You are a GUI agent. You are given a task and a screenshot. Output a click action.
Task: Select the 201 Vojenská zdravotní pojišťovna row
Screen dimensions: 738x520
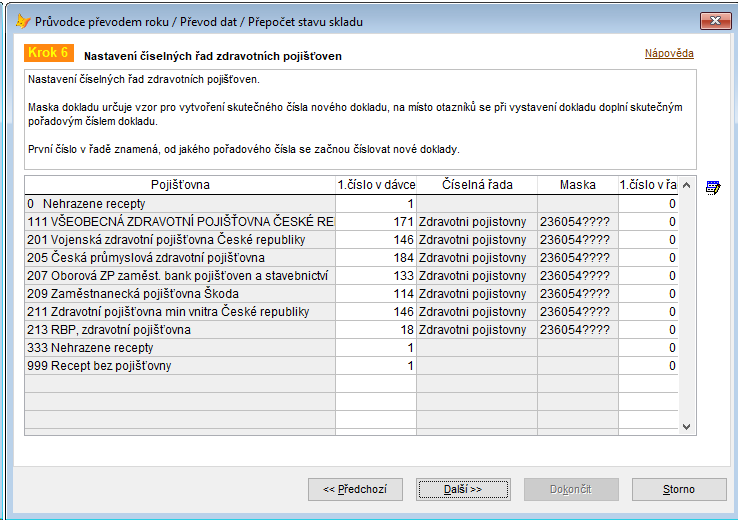(180, 239)
